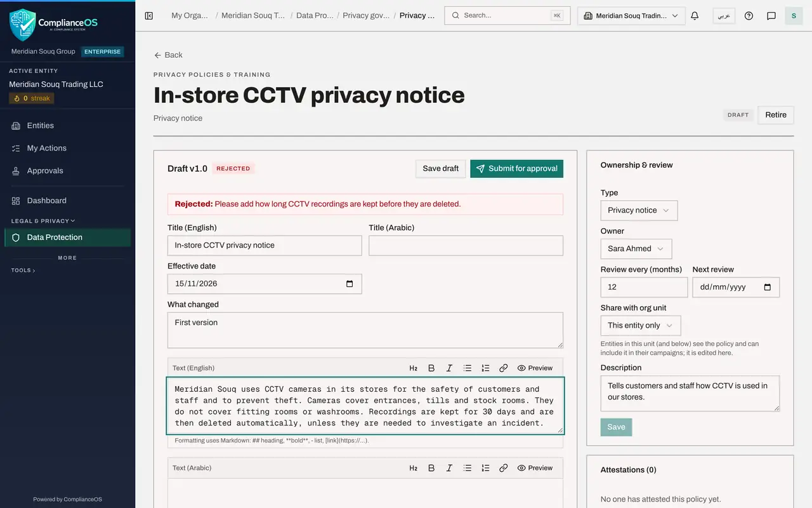Screen dimensions: 812x508
Task: Insert heading in English text toolbar
Action: [413, 368]
